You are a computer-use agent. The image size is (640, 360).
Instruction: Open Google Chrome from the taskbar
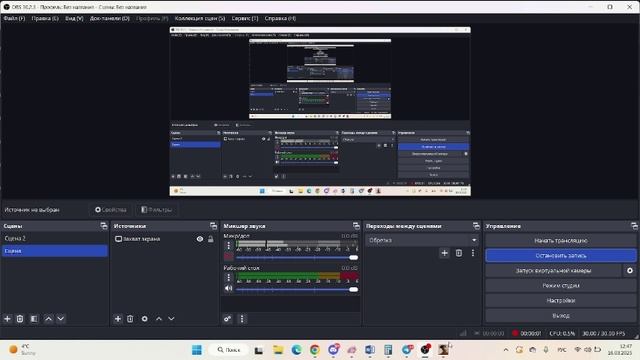[x=315, y=350]
